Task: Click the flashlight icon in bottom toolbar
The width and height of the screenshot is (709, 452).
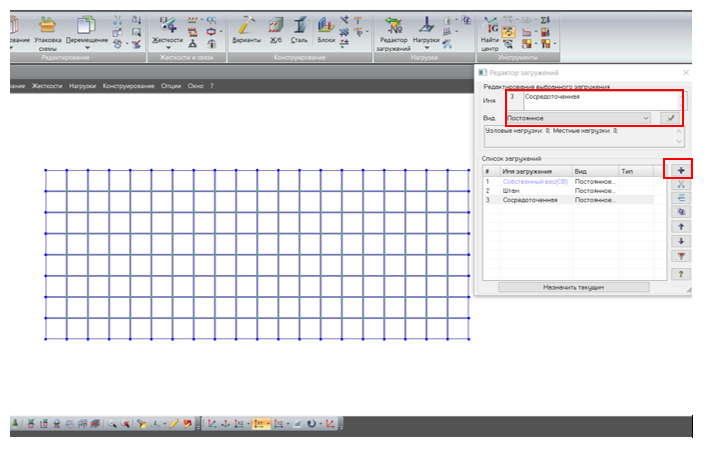Action: (142, 424)
